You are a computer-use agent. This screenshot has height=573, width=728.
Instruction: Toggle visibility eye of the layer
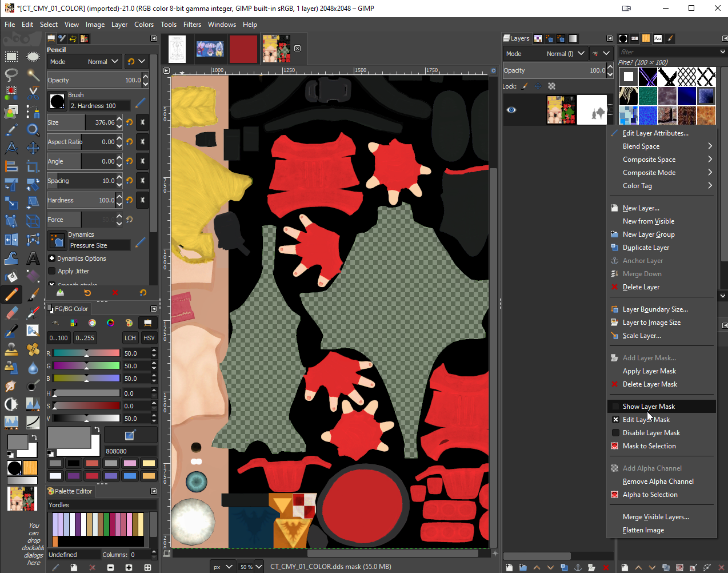point(511,110)
